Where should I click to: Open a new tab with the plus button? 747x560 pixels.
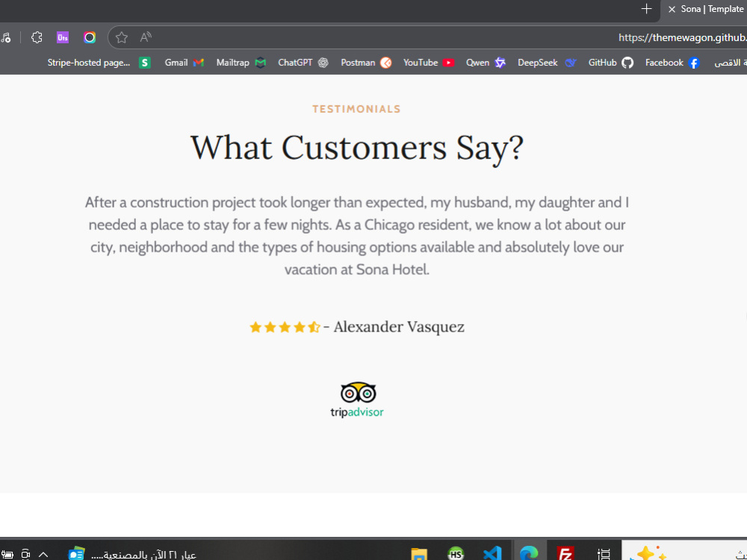click(x=646, y=8)
